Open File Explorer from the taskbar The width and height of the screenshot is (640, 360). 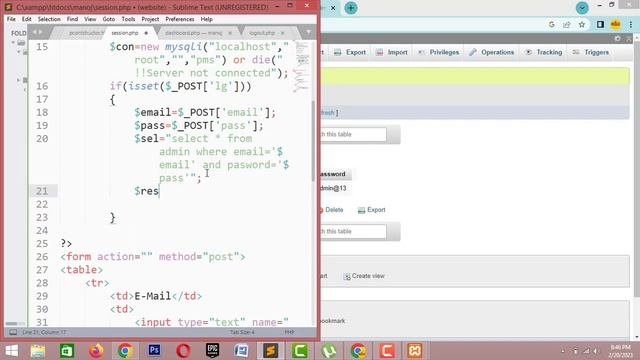(x=38, y=351)
